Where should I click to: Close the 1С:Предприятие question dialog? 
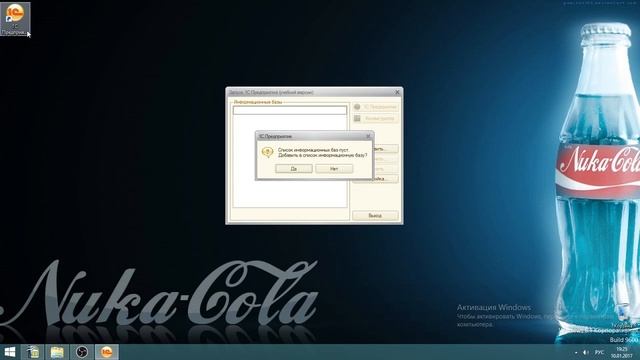[368, 136]
